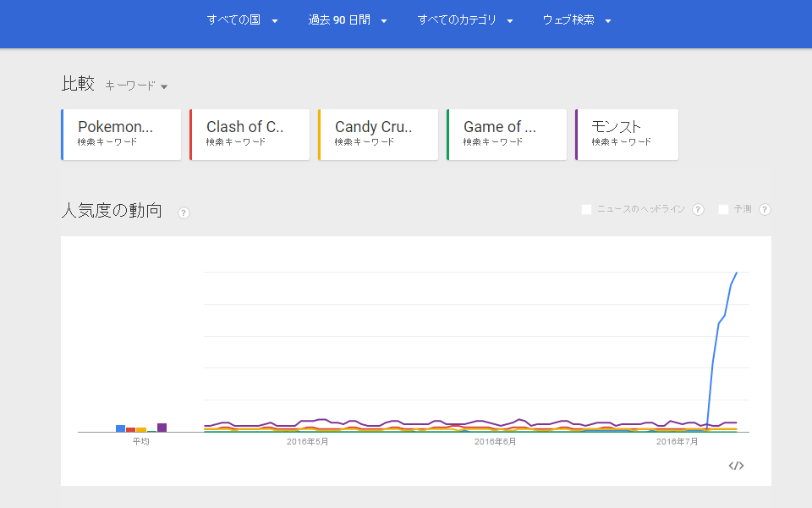Click the Game of ... term card
The image size is (812, 508).
coord(507,134)
